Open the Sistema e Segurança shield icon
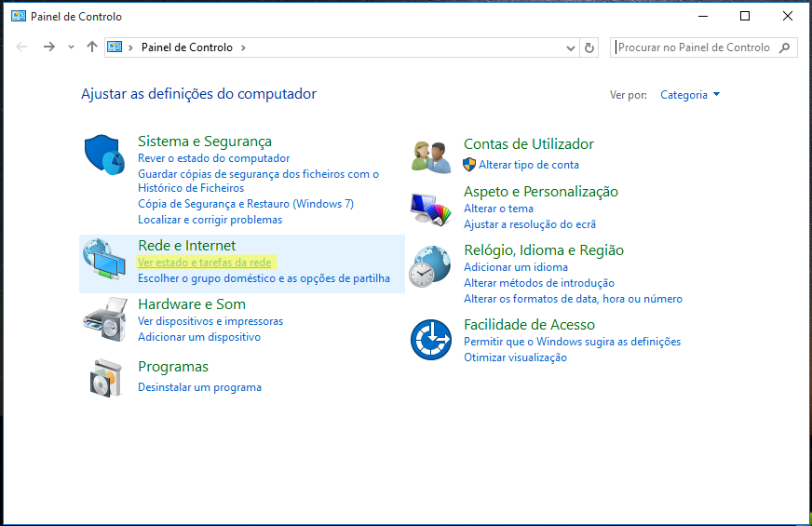 tap(104, 155)
